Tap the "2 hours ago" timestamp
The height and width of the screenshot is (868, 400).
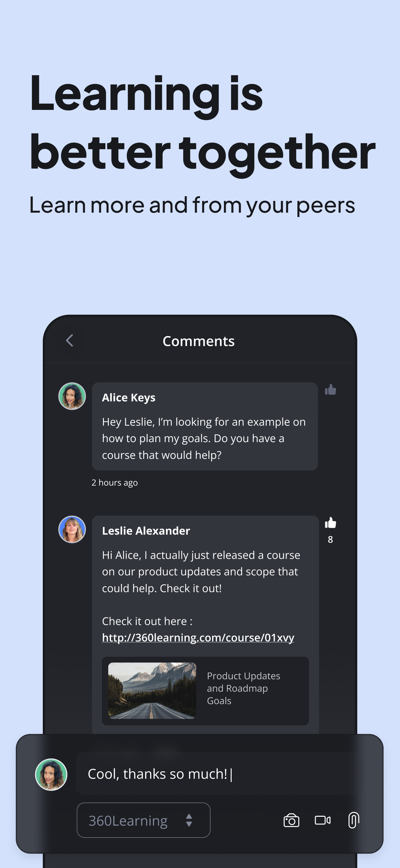pyautogui.click(x=114, y=482)
